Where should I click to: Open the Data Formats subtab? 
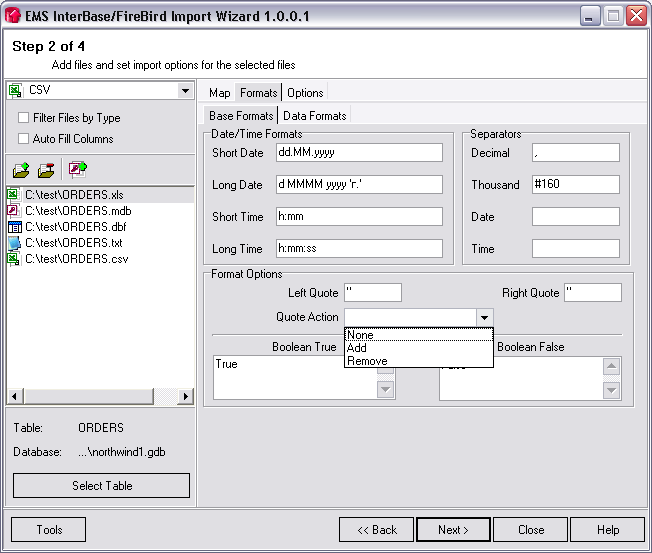[315, 116]
